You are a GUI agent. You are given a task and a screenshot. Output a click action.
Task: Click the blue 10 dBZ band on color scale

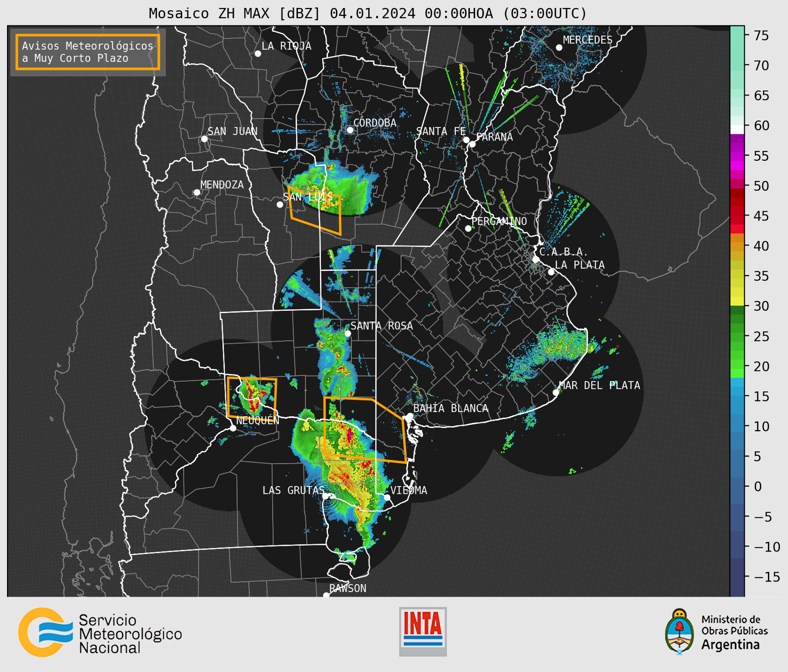(737, 426)
